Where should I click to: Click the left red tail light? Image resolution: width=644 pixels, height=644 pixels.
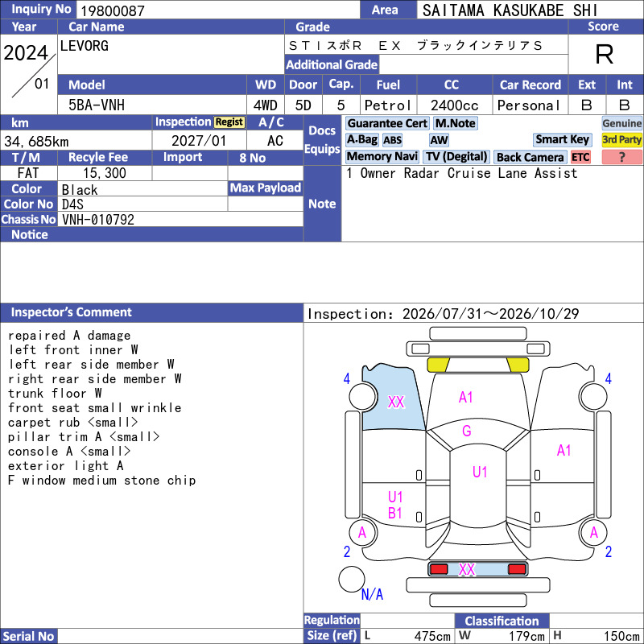point(439,569)
